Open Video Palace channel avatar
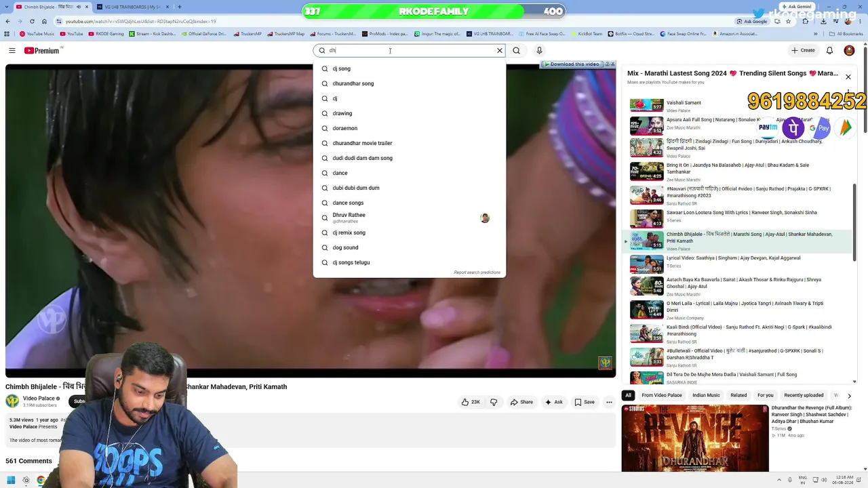The image size is (868, 488). 12,401
